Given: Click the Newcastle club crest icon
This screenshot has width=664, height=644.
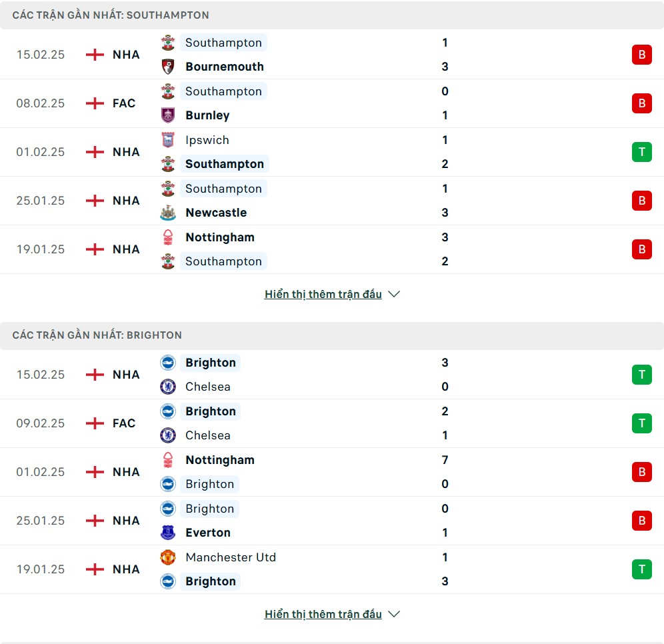Looking at the screenshot, I should click(168, 213).
